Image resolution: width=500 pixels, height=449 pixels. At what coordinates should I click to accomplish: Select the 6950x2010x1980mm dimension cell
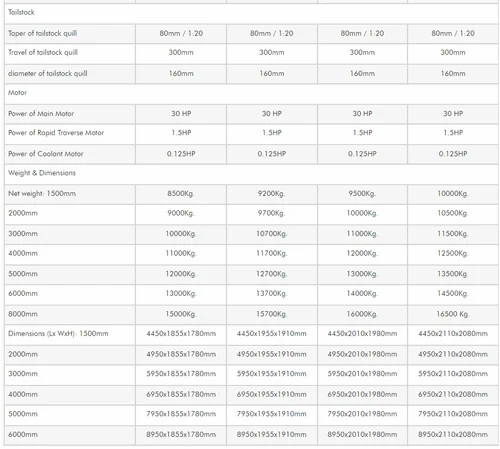362,394
